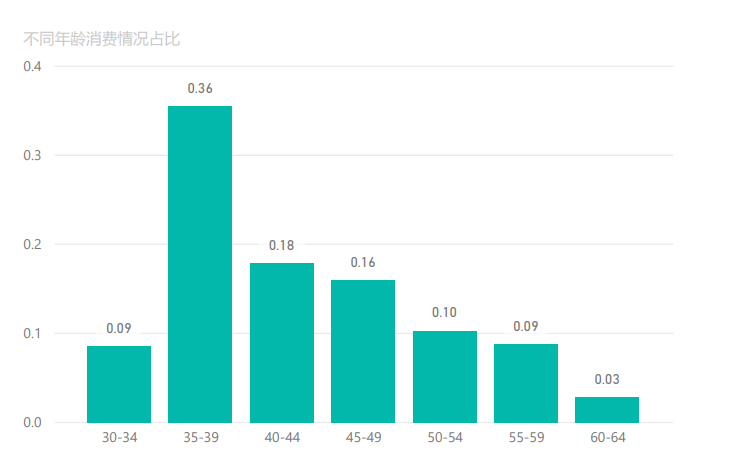Select the 30-34 age group bar
Screen dimensions: 739x471
click(x=119, y=384)
